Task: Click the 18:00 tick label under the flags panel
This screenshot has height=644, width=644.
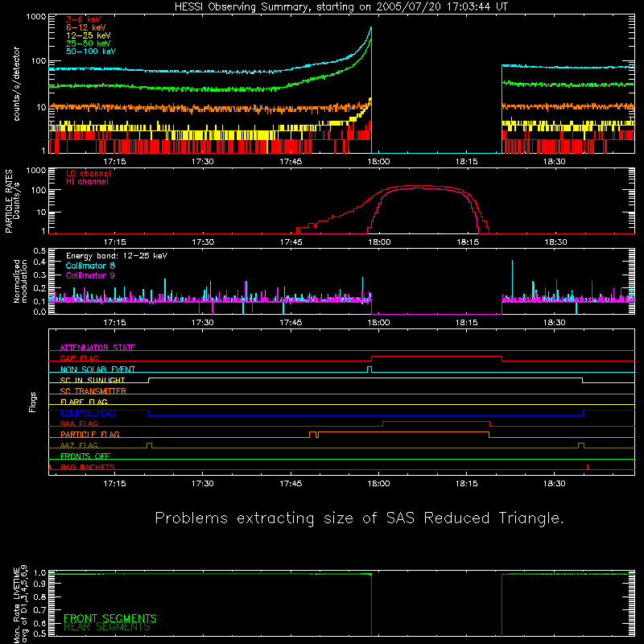Action: [x=378, y=484]
